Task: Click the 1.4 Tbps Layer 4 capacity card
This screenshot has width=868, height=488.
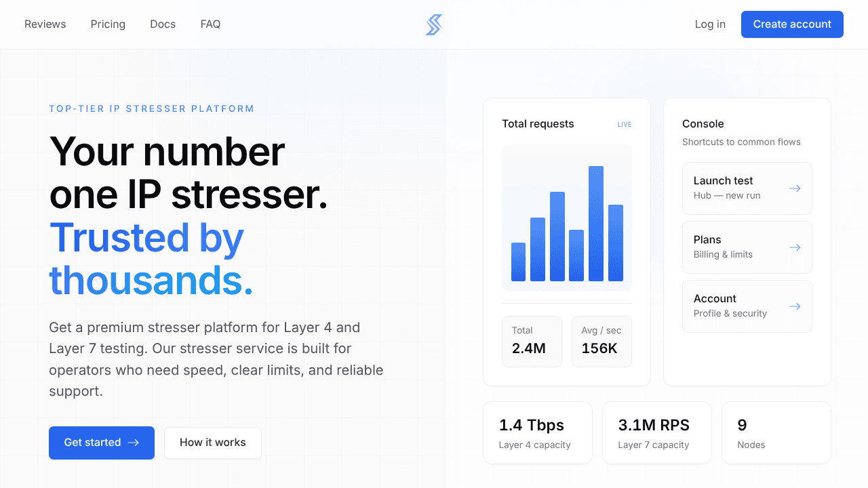Action: pyautogui.click(x=538, y=433)
